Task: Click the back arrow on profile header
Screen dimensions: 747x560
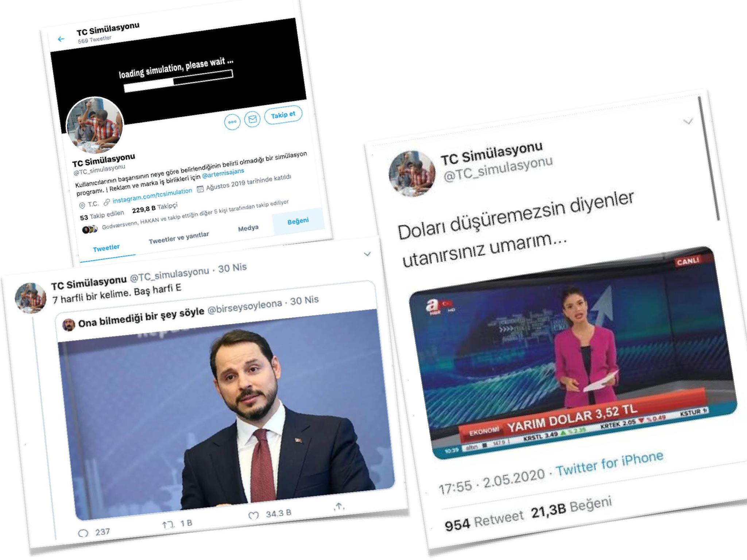Action: point(61,39)
